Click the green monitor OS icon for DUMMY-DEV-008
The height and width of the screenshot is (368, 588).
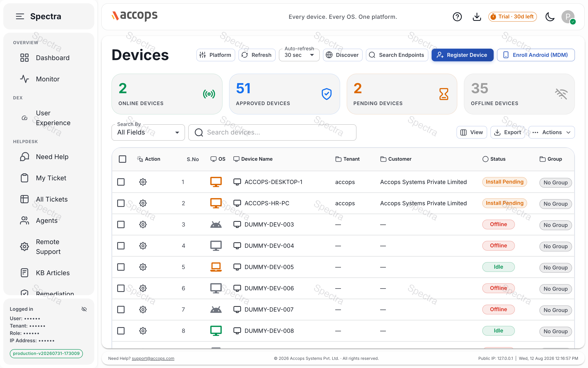coord(216,331)
